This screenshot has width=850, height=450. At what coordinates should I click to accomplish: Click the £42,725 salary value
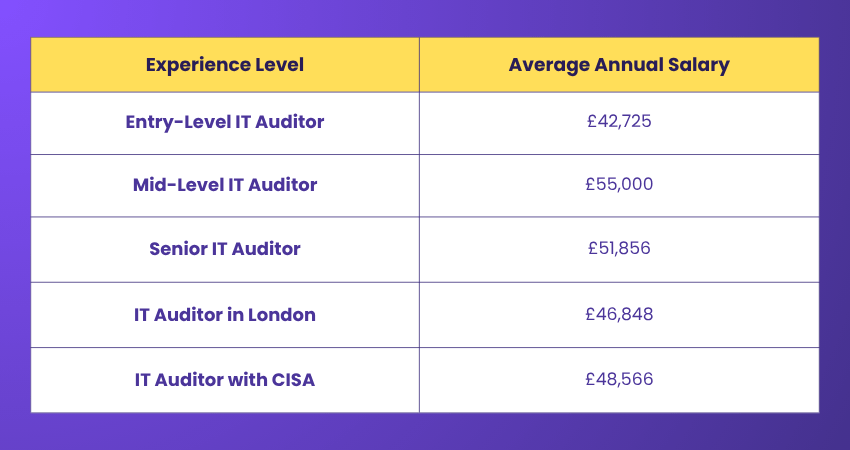(619, 122)
